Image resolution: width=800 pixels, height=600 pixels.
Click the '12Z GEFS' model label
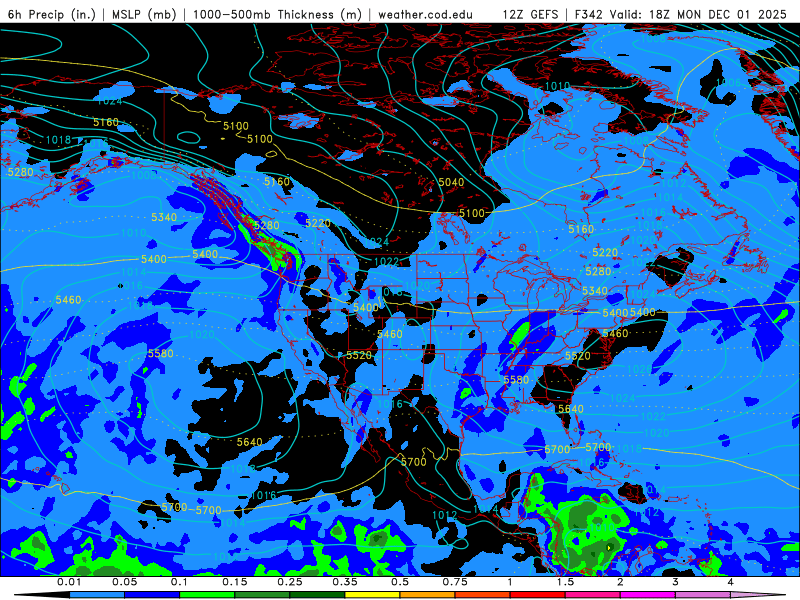coord(530,14)
